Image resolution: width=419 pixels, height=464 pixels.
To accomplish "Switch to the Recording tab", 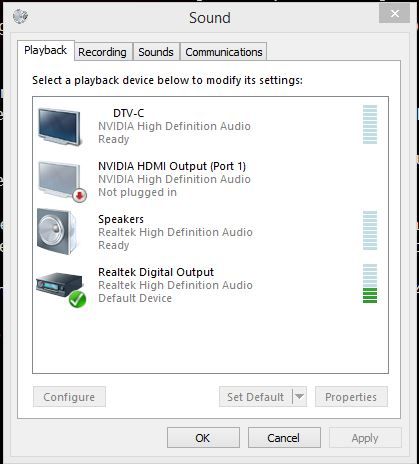I will (102, 52).
